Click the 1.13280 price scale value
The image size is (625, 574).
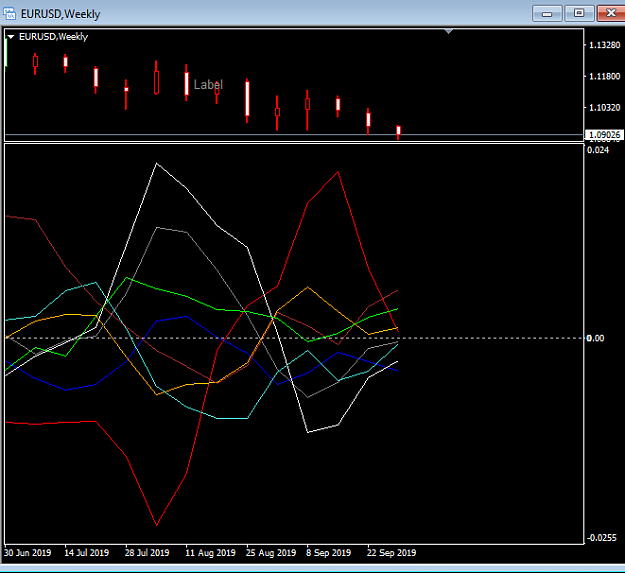[604, 45]
